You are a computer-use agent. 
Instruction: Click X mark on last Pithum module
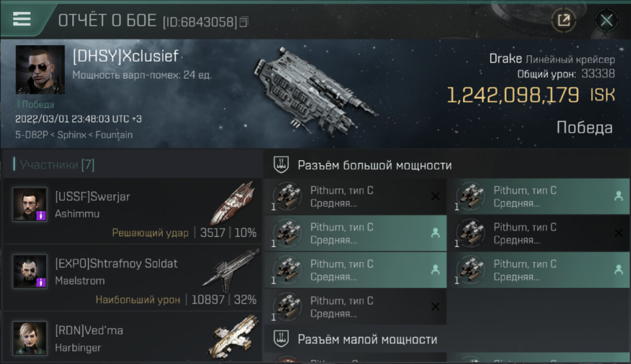(x=435, y=307)
